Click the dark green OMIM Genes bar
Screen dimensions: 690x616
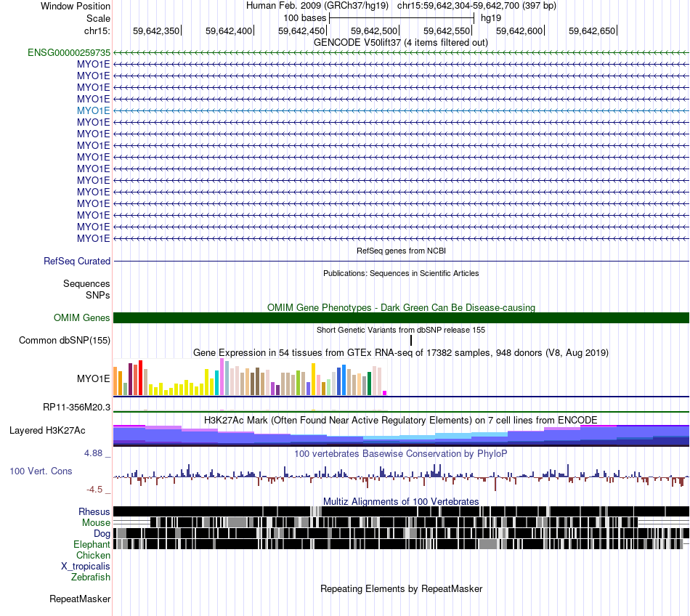pos(401,317)
